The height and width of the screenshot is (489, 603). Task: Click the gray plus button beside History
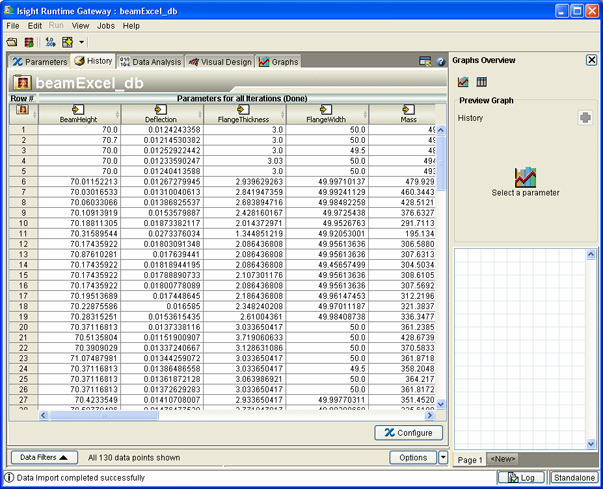tap(585, 117)
